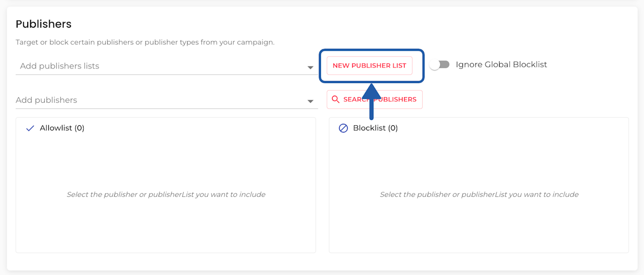
Task: Select the Blocklist (0) header label
Action: (x=375, y=128)
